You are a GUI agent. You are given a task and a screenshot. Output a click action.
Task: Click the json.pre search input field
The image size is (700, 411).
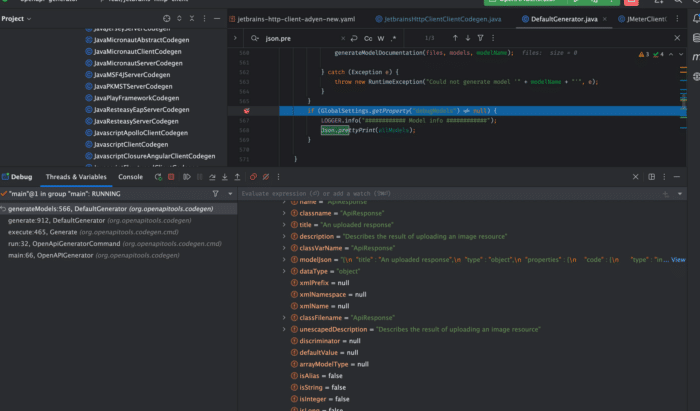[x=301, y=38]
